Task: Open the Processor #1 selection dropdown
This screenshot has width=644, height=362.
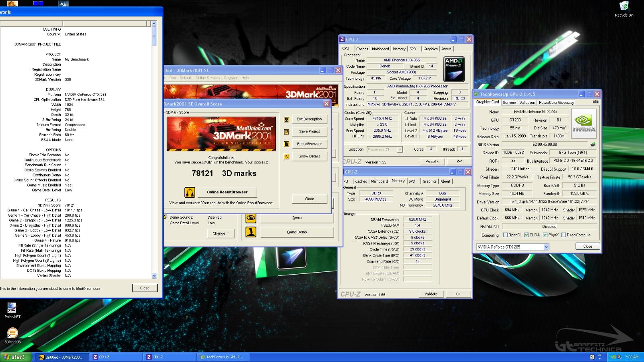Action: click(400, 149)
